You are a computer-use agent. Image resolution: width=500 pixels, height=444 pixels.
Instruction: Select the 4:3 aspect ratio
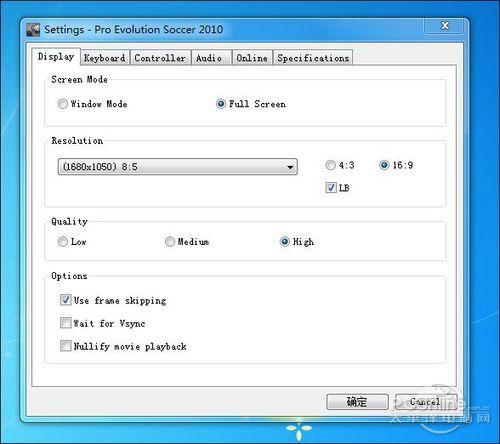(330, 165)
